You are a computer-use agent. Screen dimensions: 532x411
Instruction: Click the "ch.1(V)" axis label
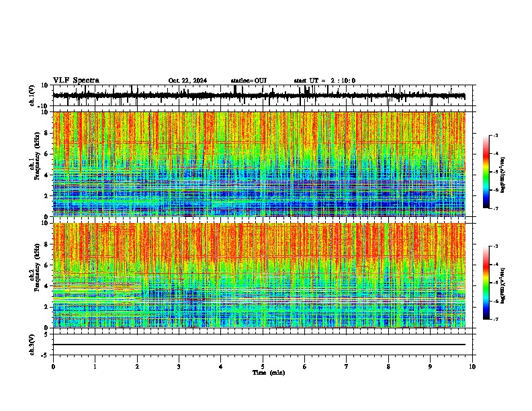click(32, 95)
